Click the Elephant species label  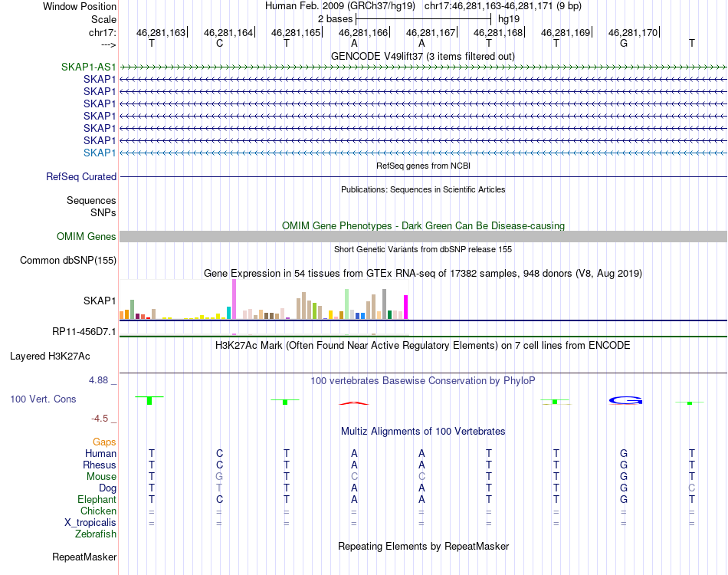click(x=97, y=499)
